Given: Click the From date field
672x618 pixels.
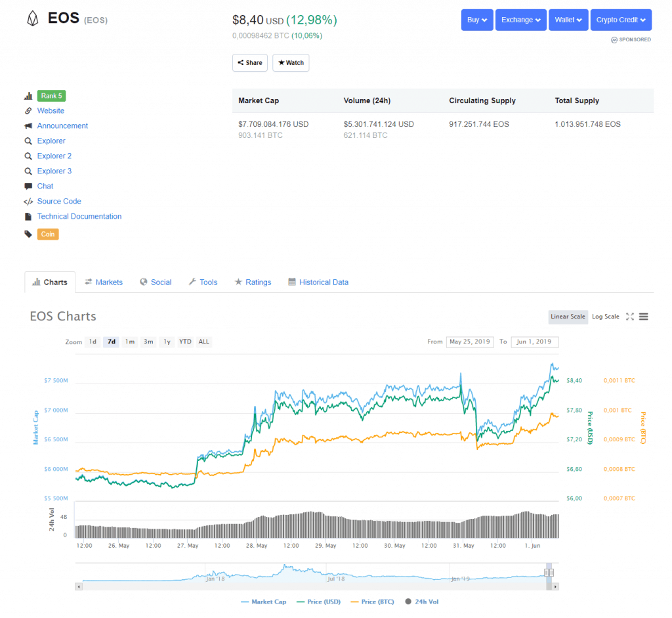Looking at the screenshot, I should [470, 342].
